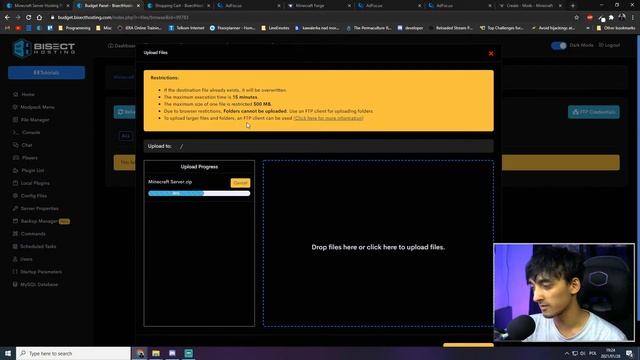This screenshot has height=360, width=640.
Task: Open the Chrome three-dot menu
Action: (633, 18)
